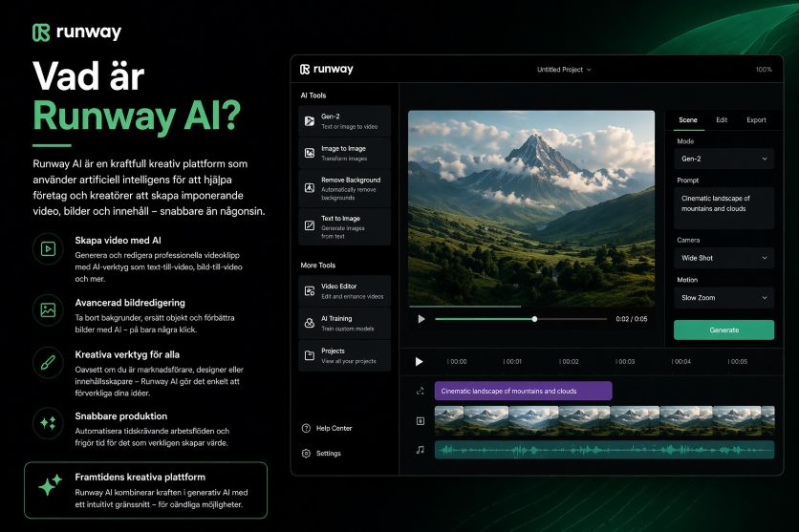Image resolution: width=799 pixels, height=532 pixels.
Task: Open the Motion Slow Zoom dropdown
Action: [723, 298]
